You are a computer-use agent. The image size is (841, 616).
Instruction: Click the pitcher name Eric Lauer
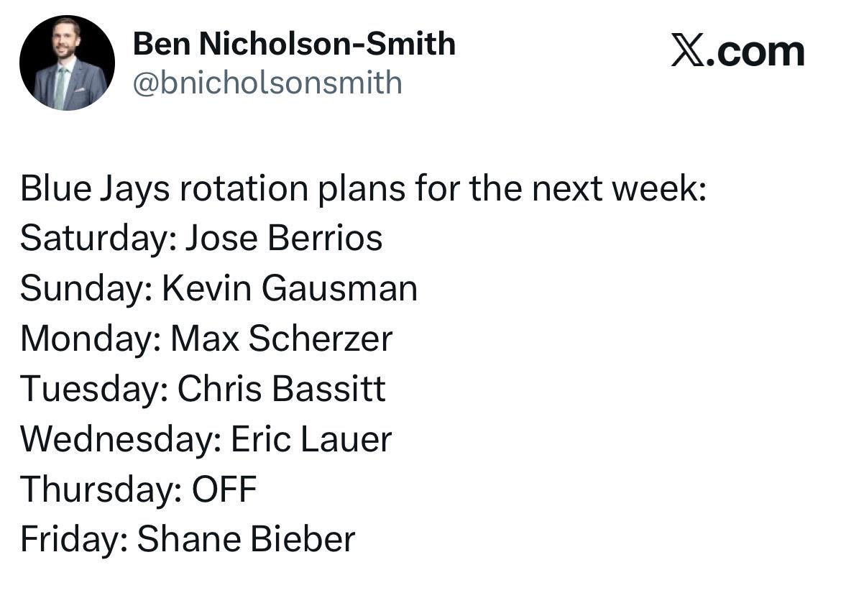click(311, 438)
